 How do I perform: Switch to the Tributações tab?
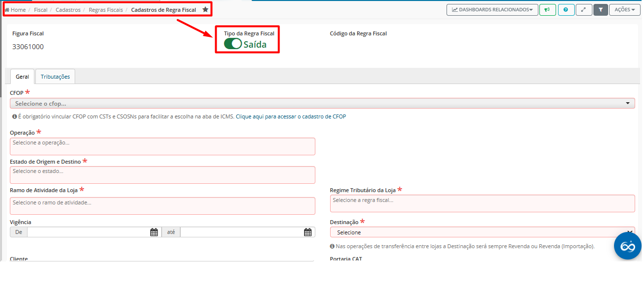[x=55, y=77]
